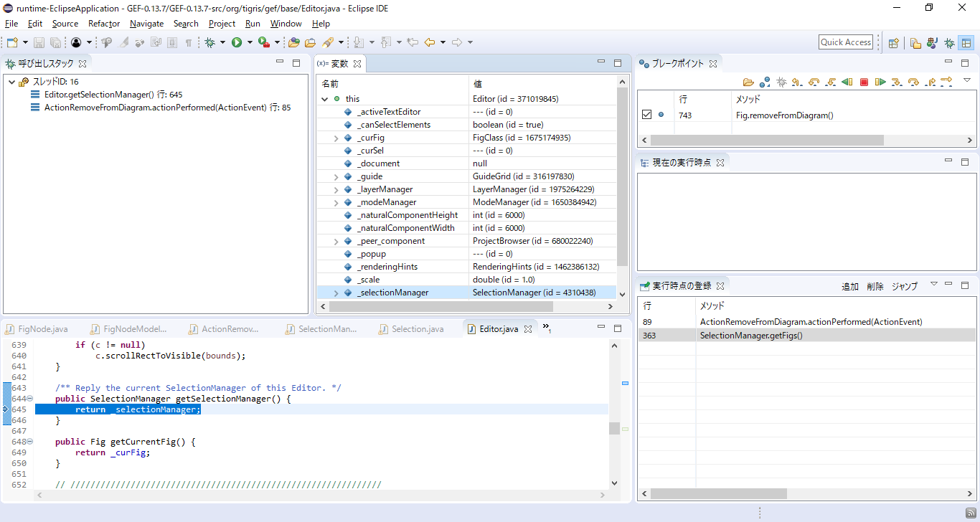Click the variables view vertical scrollbar
This screenshot has width=980, height=522.
coord(623,176)
